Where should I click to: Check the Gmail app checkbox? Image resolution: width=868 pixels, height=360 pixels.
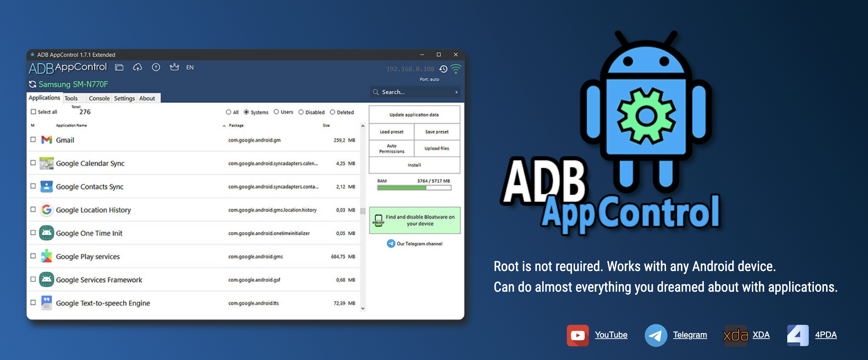(33, 140)
